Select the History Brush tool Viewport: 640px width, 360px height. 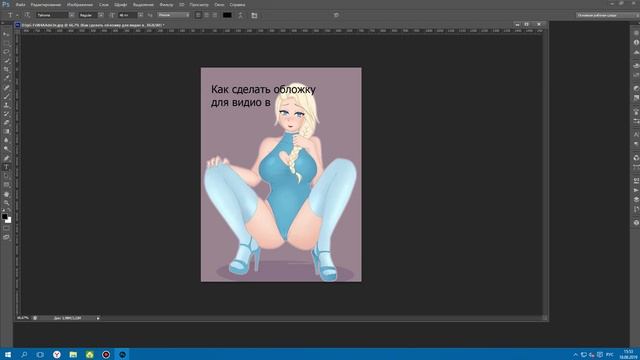pyautogui.click(x=6, y=114)
